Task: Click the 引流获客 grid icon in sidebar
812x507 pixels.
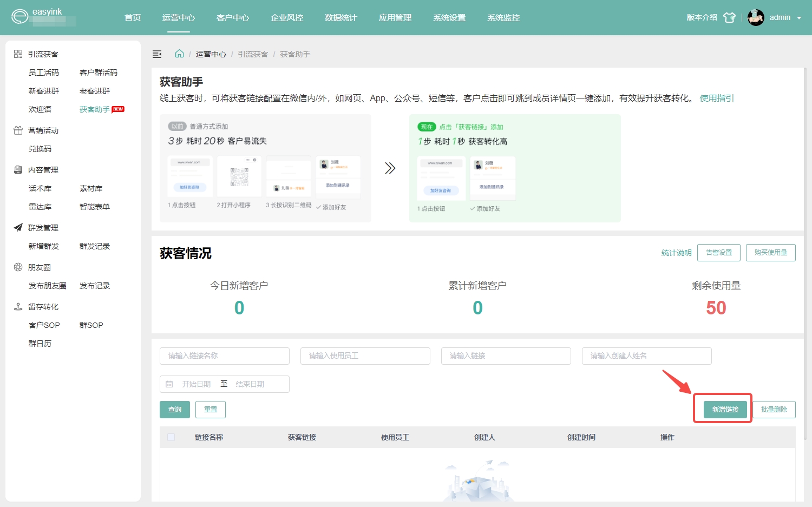Action: (x=18, y=54)
